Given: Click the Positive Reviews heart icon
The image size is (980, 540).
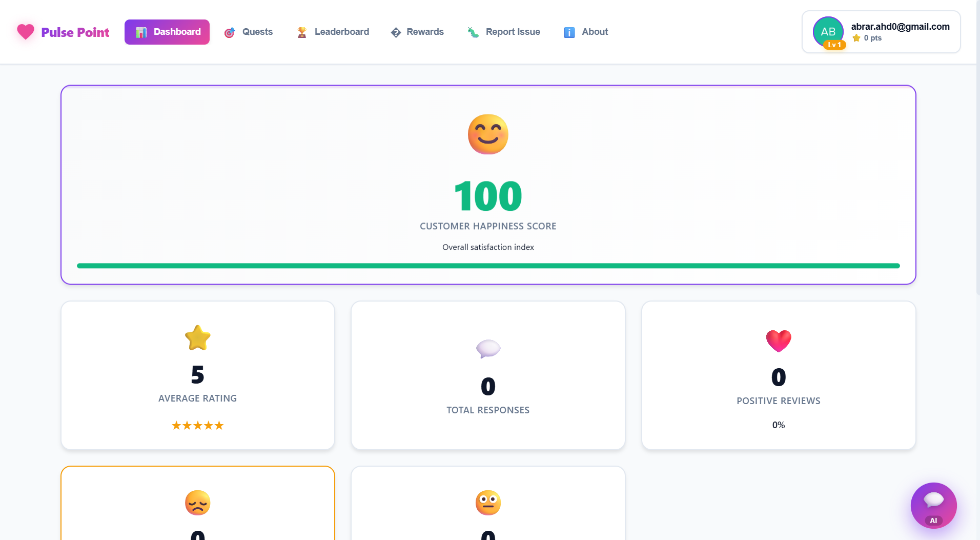Looking at the screenshot, I should 779,341.
